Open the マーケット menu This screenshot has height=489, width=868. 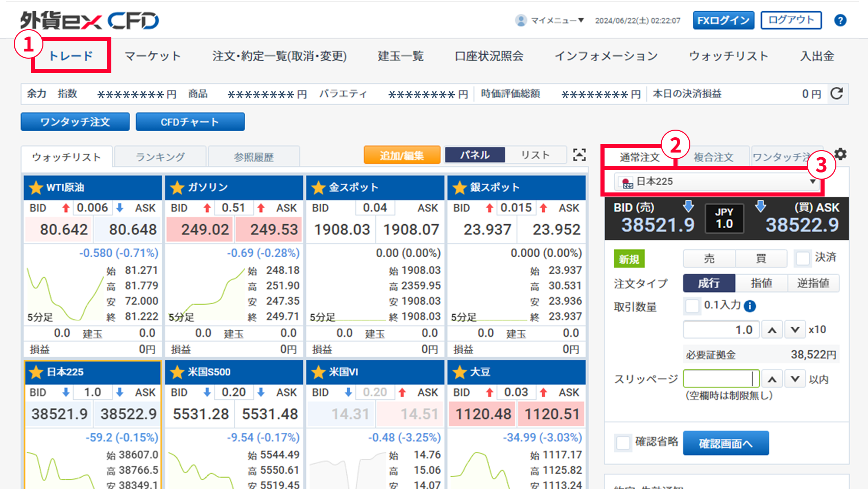[x=153, y=56]
